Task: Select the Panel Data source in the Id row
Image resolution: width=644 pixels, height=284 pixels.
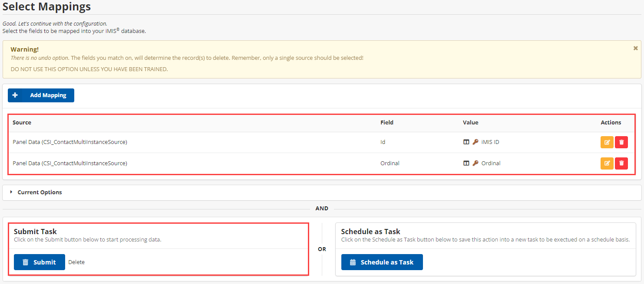Action: [x=70, y=142]
